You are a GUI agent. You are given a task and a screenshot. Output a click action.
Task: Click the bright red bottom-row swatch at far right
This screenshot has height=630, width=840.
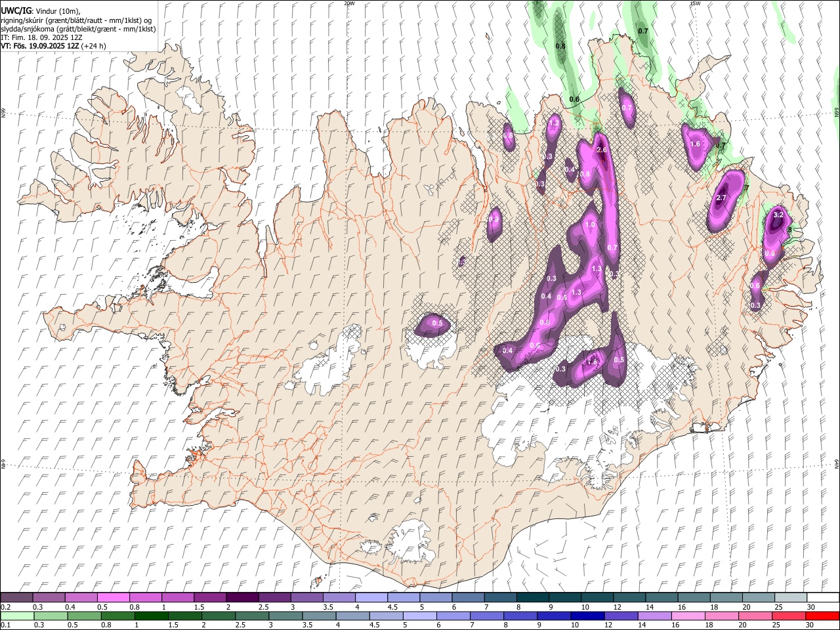tap(822, 616)
